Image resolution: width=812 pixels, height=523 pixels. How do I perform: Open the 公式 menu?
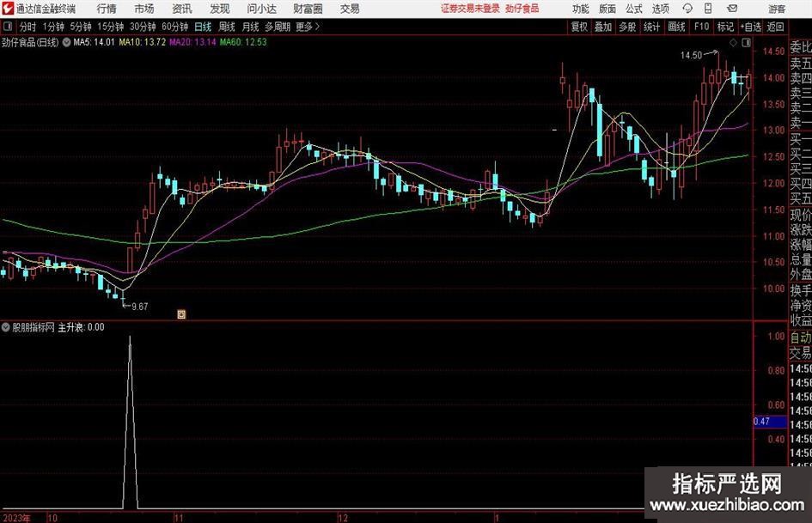[x=633, y=9]
